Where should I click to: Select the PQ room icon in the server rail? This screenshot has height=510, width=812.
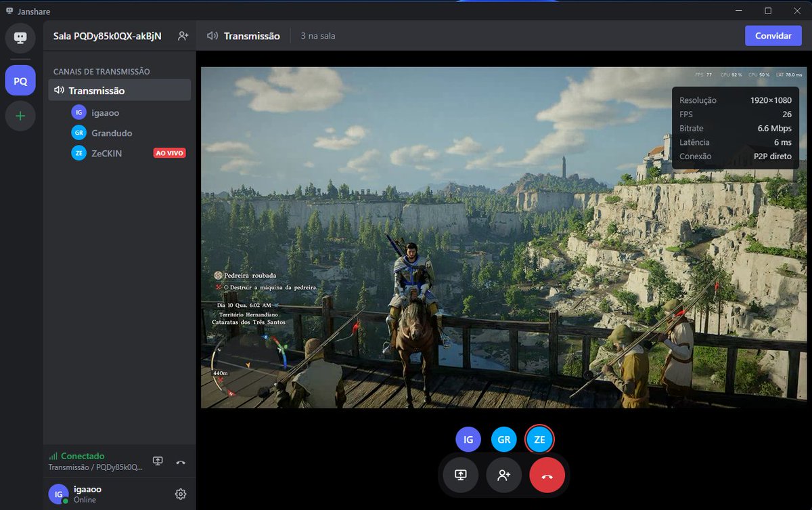(20, 81)
